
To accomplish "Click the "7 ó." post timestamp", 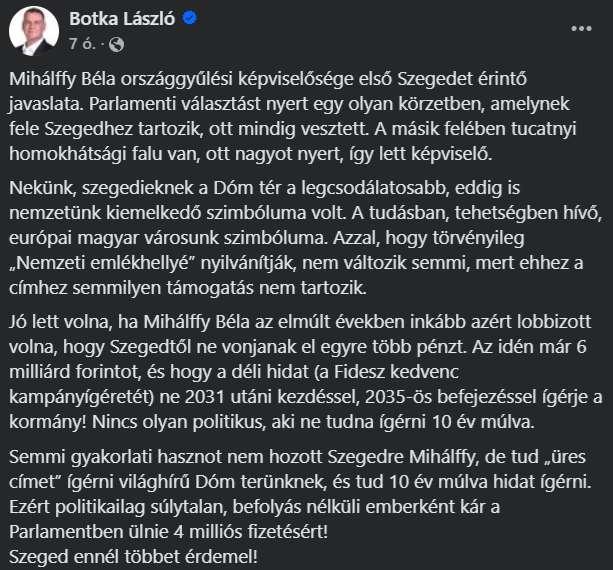I will [x=84, y=44].
